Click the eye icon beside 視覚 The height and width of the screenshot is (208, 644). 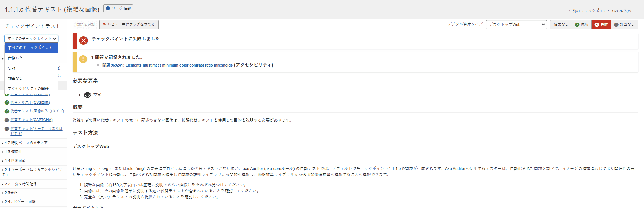coord(87,95)
